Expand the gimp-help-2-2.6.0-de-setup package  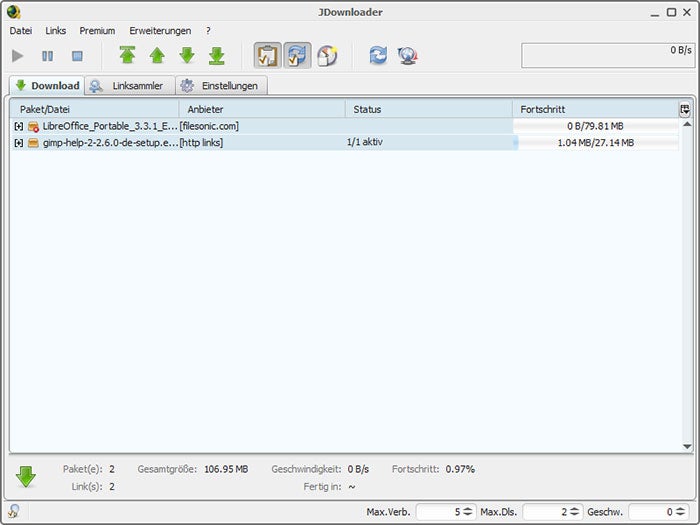coord(19,143)
